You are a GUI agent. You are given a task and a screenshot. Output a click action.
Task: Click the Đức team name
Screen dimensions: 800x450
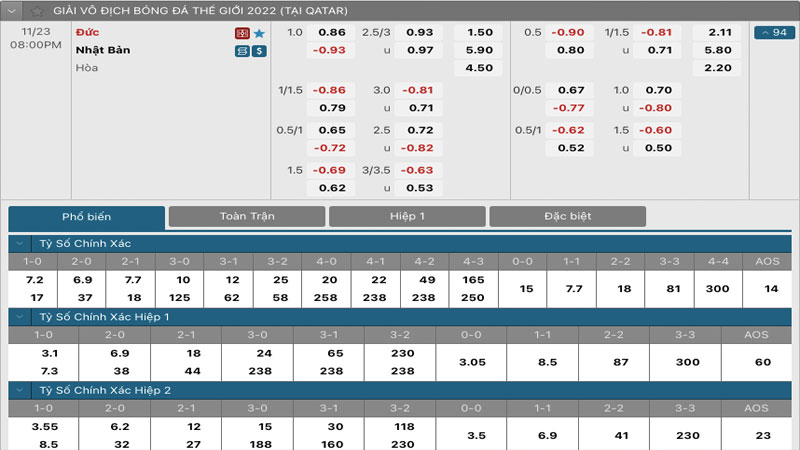tap(87, 32)
